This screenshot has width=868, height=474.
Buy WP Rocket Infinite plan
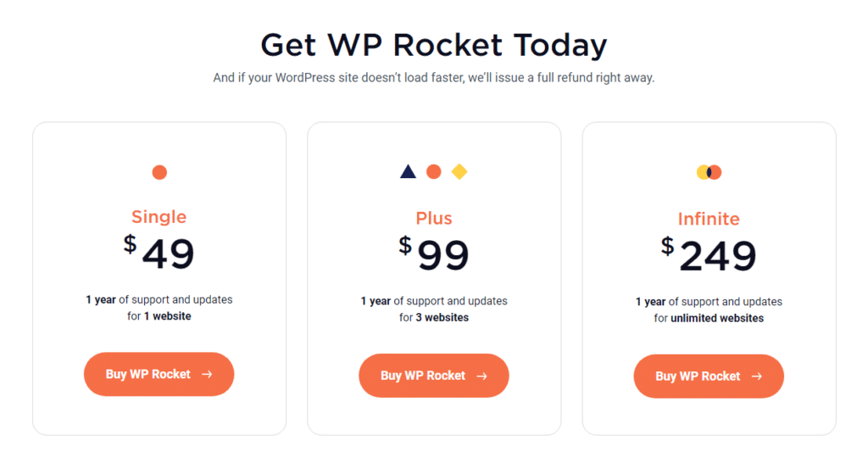[698, 376]
